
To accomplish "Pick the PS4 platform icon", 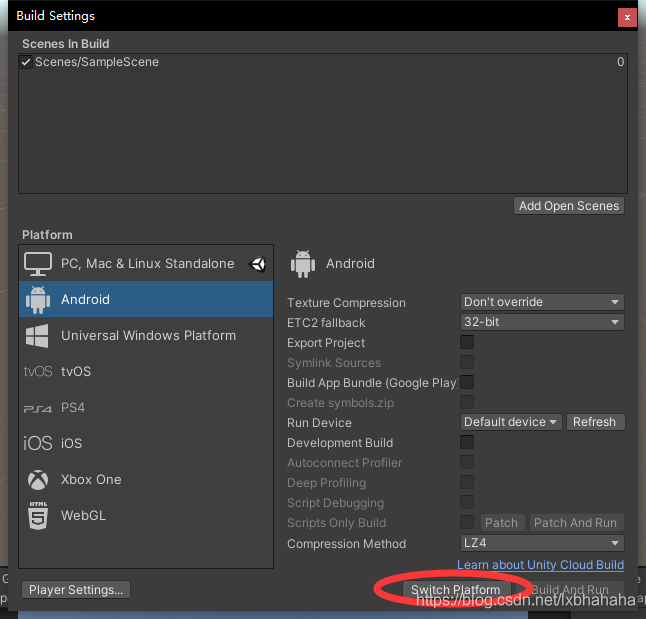I will pyautogui.click(x=38, y=408).
